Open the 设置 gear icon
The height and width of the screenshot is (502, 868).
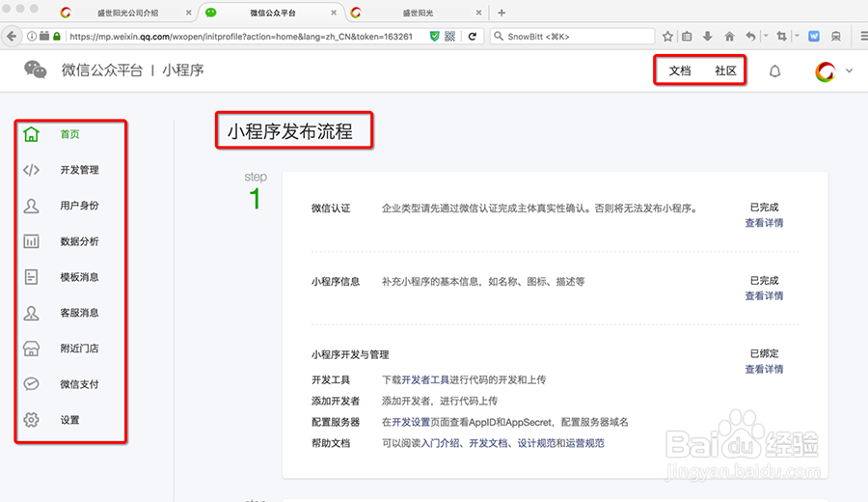(x=31, y=420)
